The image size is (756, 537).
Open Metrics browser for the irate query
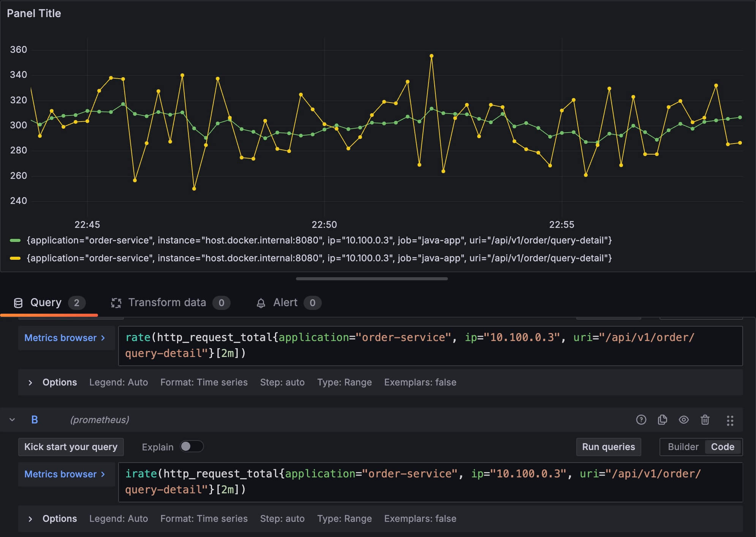pos(65,474)
